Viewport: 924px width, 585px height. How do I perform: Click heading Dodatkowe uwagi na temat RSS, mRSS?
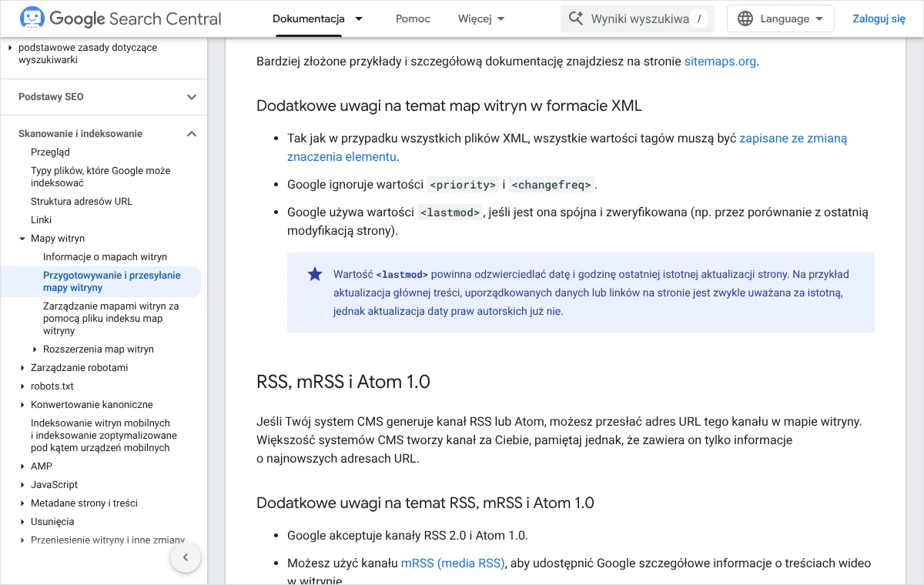425,503
